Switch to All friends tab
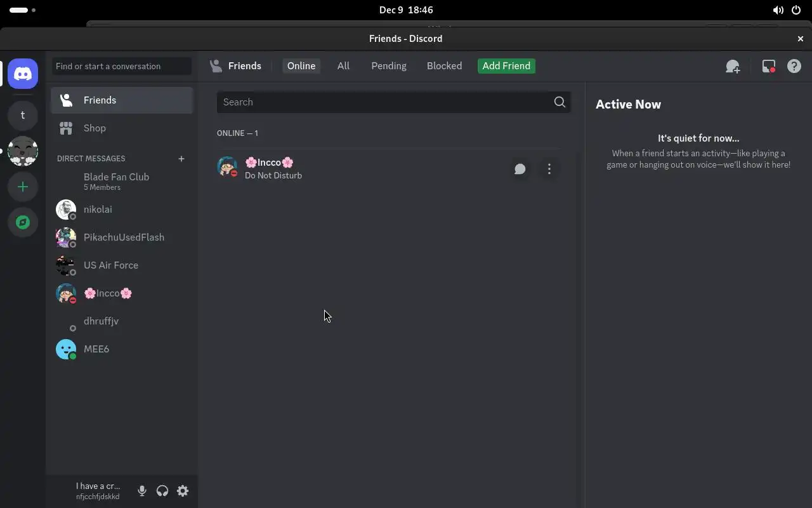812x508 pixels. (343, 66)
